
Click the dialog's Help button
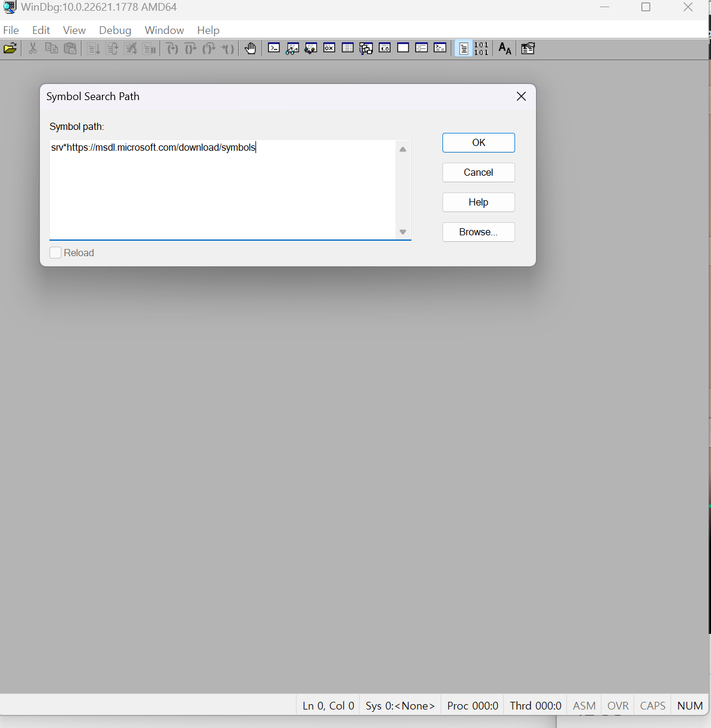pyautogui.click(x=479, y=202)
